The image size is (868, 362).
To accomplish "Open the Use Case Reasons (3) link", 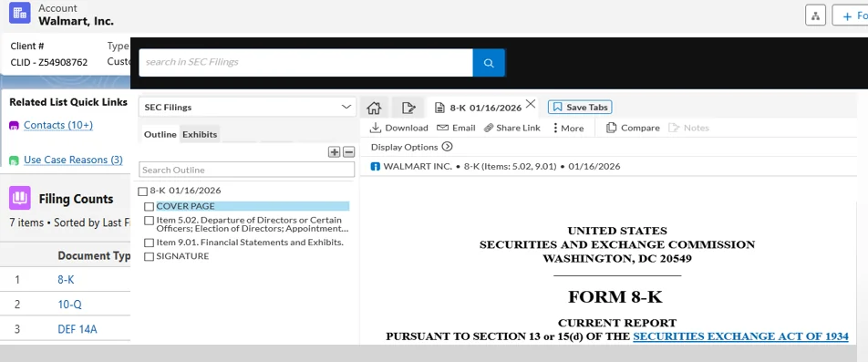I will [x=73, y=160].
